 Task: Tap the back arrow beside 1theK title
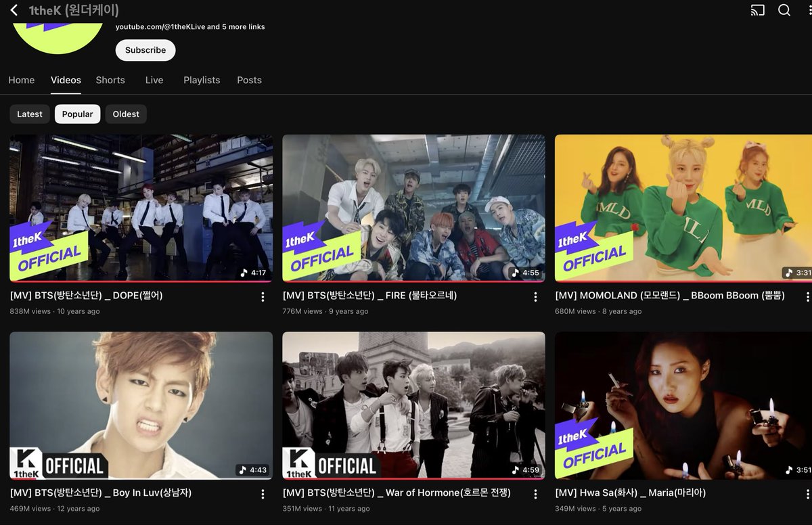[14, 10]
